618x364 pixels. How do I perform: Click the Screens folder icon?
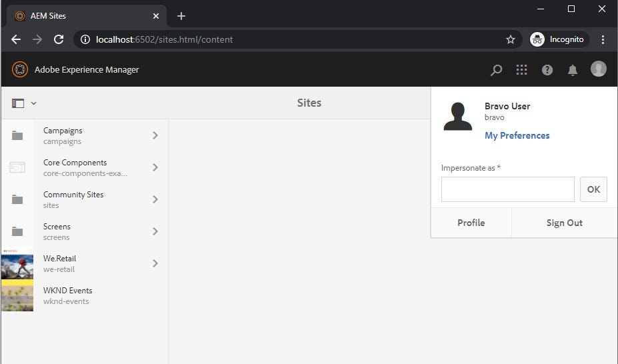point(17,231)
